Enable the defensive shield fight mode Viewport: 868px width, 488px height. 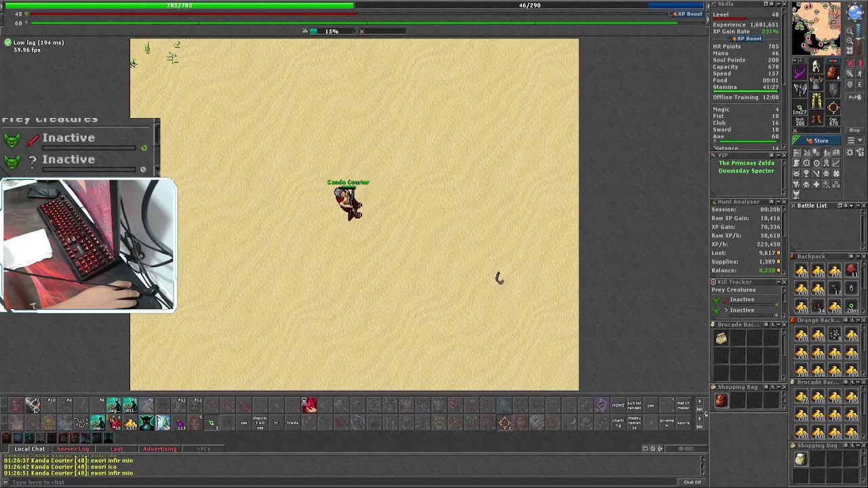tap(851, 85)
